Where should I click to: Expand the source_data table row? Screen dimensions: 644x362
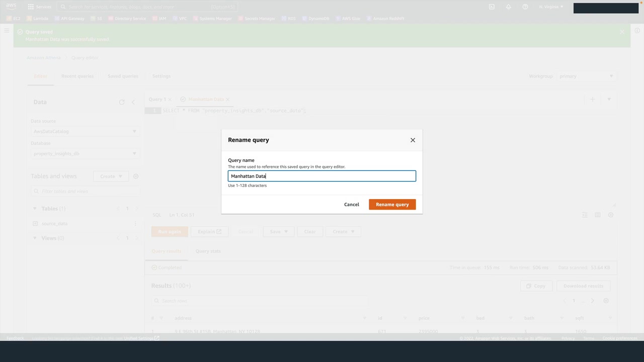35,224
